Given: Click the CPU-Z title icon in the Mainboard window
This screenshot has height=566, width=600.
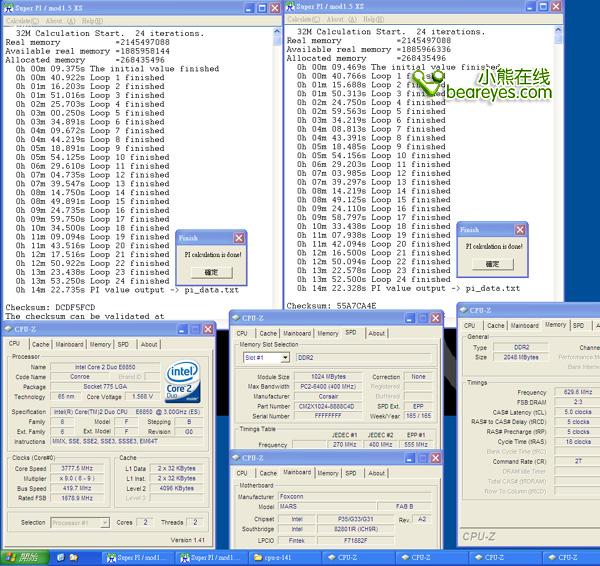Looking at the screenshot, I should click(236, 458).
